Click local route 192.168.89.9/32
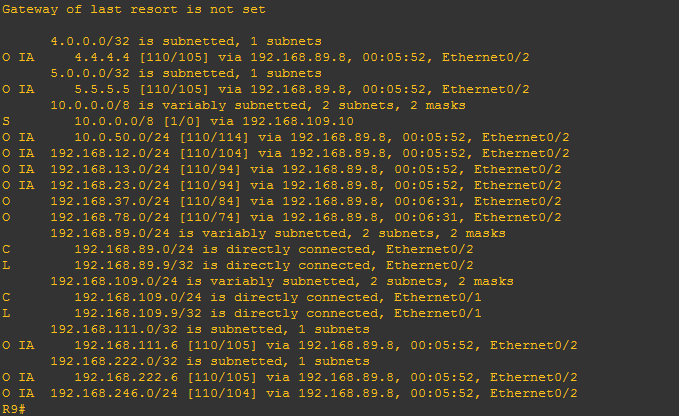Viewport: 679px width, 416px height. click(238, 265)
